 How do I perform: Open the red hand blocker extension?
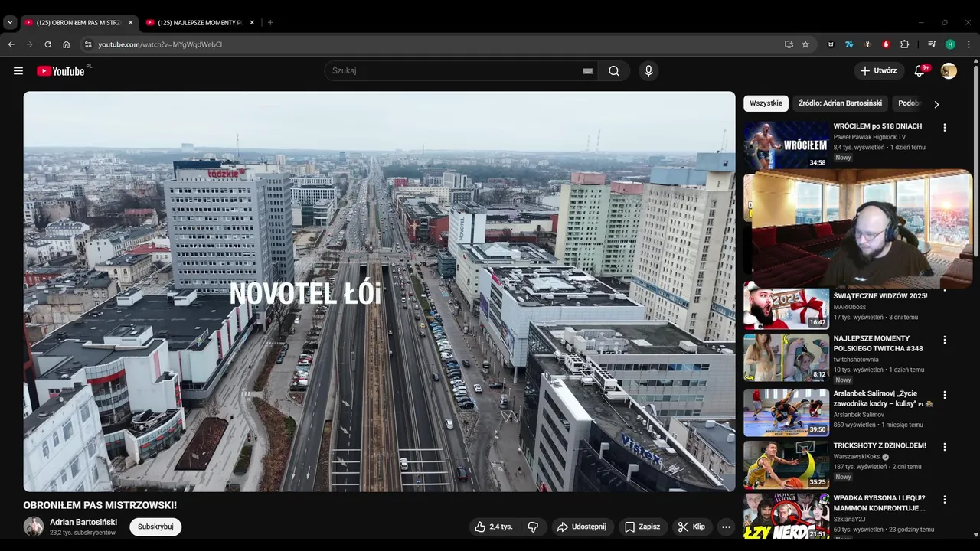pos(886,44)
